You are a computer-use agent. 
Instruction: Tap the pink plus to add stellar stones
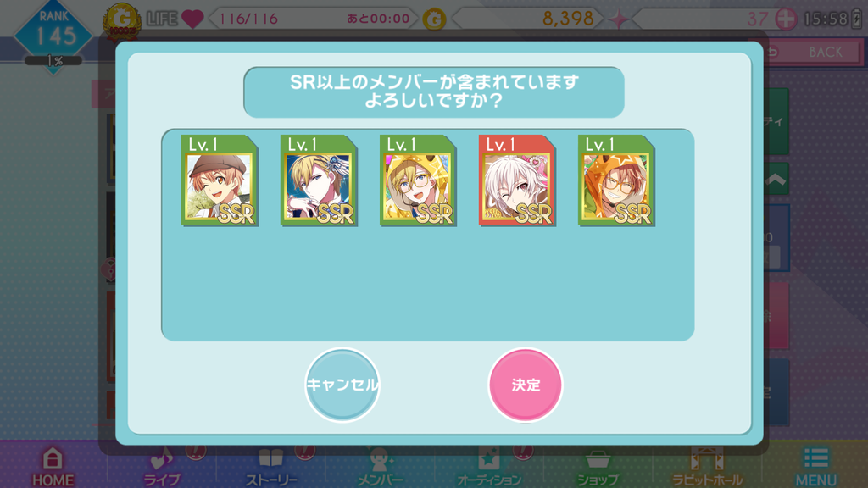[x=786, y=19]
